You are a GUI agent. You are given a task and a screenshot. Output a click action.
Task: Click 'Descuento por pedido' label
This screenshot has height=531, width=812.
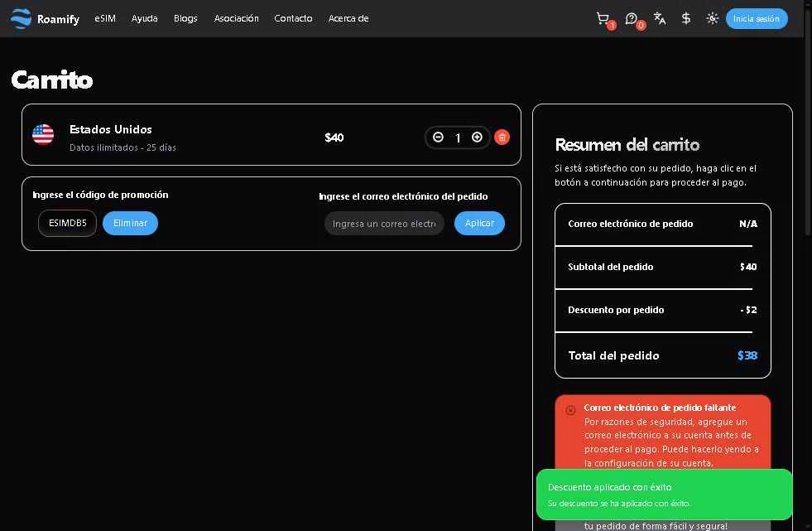[x=616, y=310]
